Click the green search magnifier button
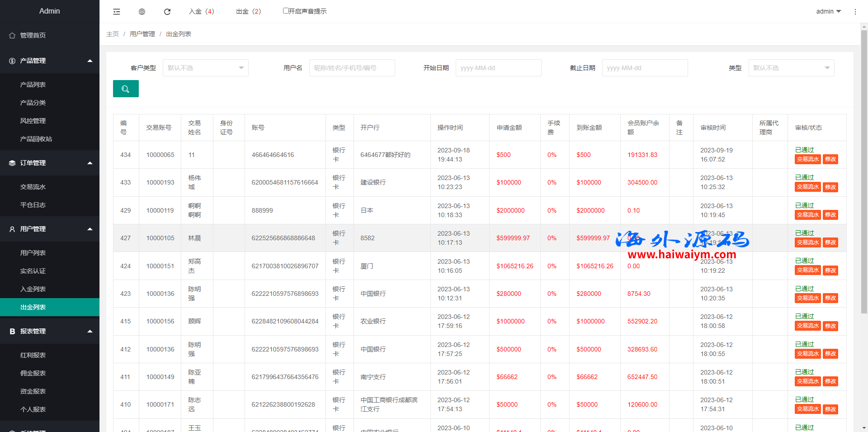Image resolution: width=868 pixels, height=432 pixels. (x=126, y=89)
